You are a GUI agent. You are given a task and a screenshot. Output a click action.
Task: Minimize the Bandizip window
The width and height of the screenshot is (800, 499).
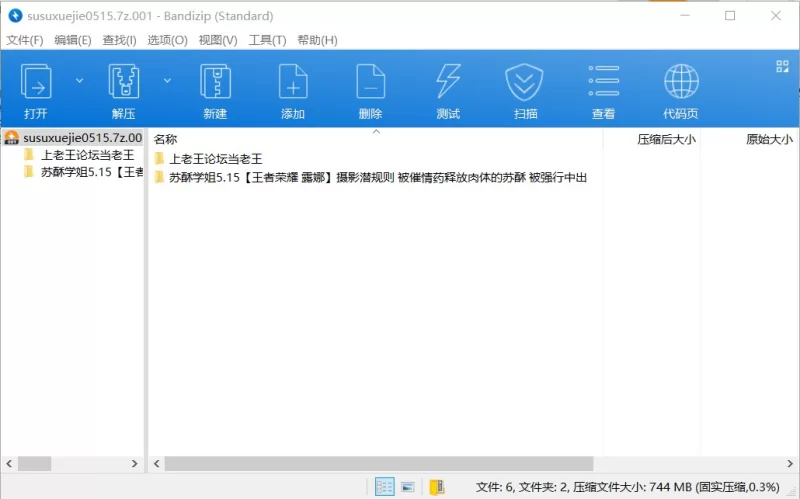(685, 16)
